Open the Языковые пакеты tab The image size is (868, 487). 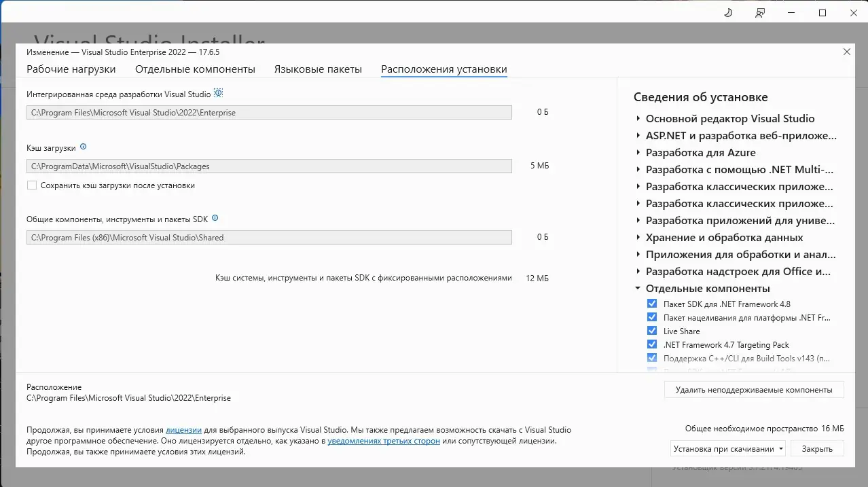(x=318, y=69)
